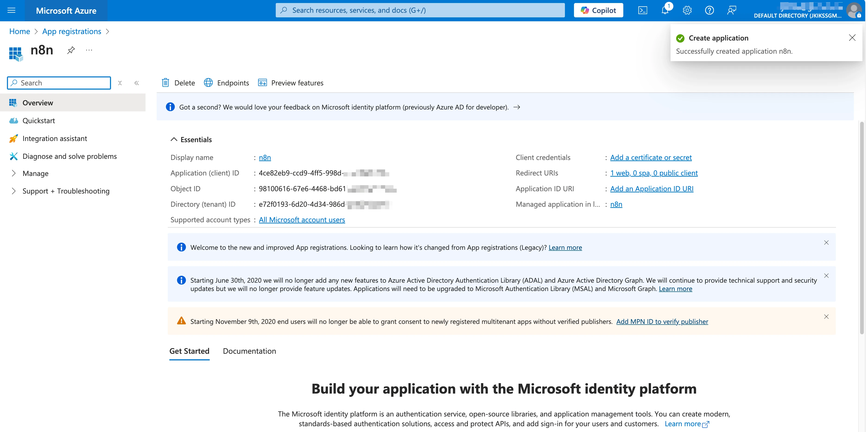This screenshot has width=868, height=432.
Task: Click the Create application success checkmark
Action: click(681, 38)
